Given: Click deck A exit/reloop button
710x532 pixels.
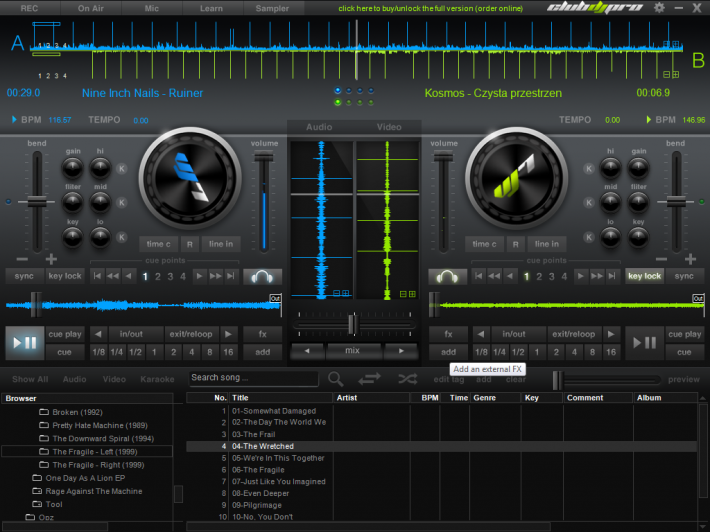Looking at the screenshot, I should 191,334.
